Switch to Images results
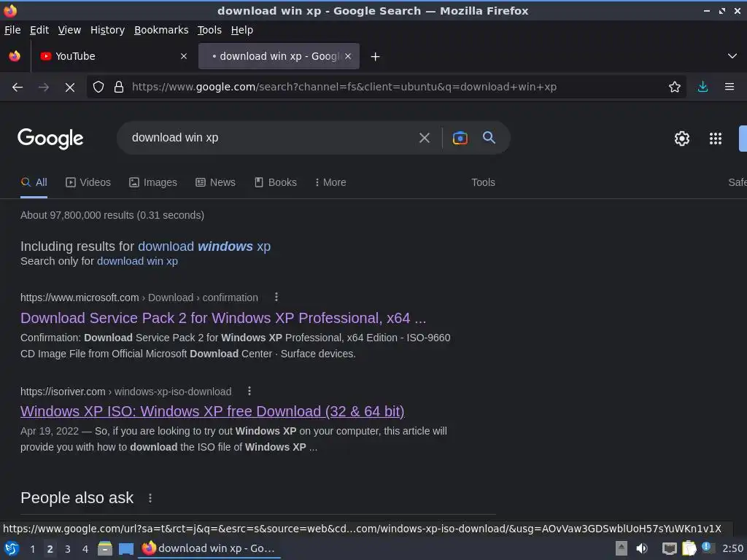 tap(153, 182)
